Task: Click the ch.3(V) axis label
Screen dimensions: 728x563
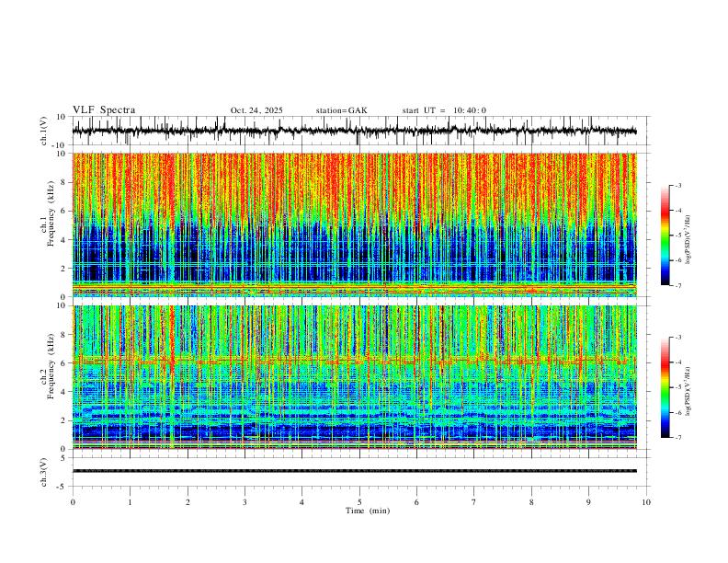Action: pos(44,472)
